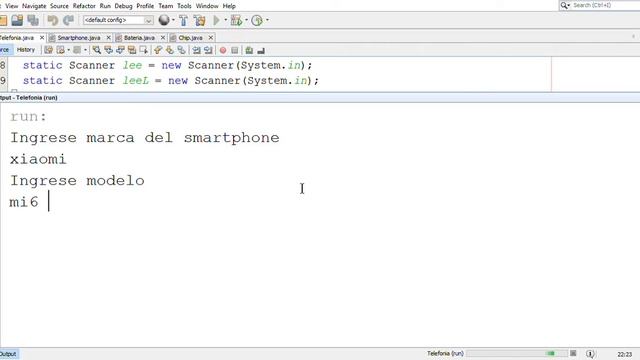The image size is (640, 360).
Task: Expand the arrow beside globe icon
Action: pyautogui.click(x=173, y=20)
